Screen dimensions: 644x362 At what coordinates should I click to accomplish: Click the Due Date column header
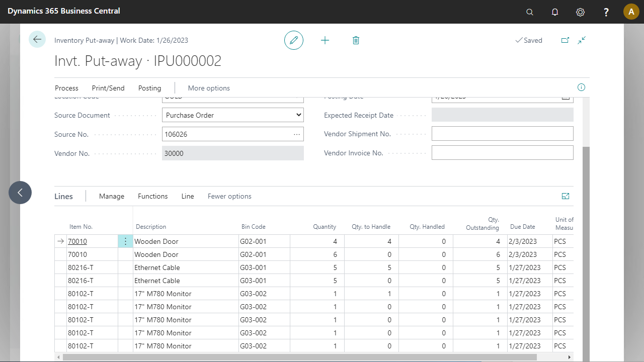(523, 227)
